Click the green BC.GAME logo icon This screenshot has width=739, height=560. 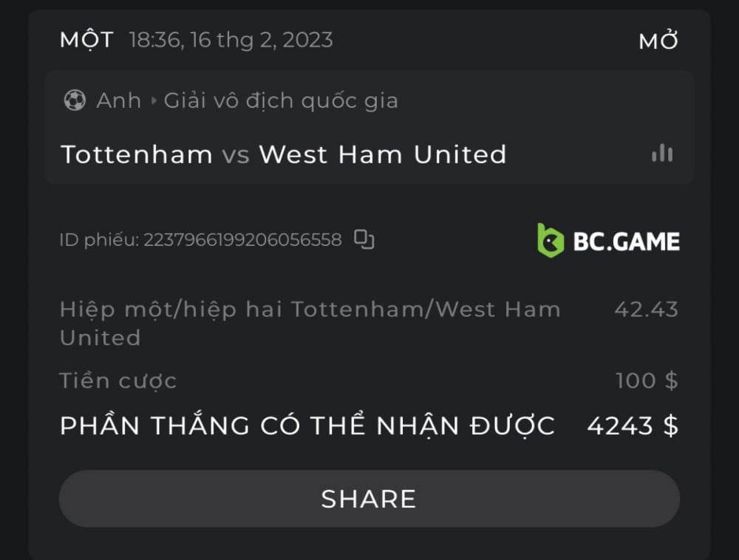551,240
